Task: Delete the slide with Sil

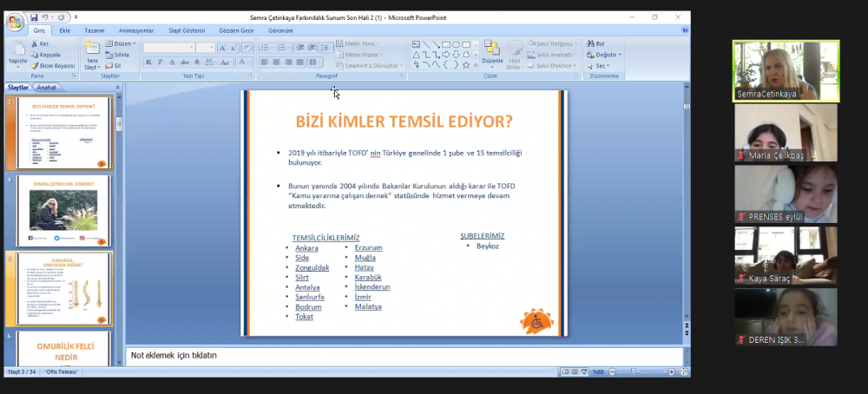Action: click(113, 66)
